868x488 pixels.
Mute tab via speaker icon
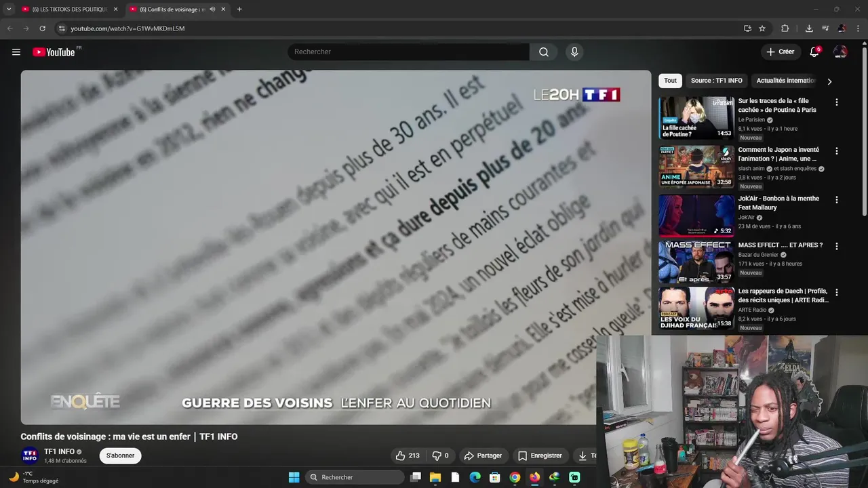(212, 9)
